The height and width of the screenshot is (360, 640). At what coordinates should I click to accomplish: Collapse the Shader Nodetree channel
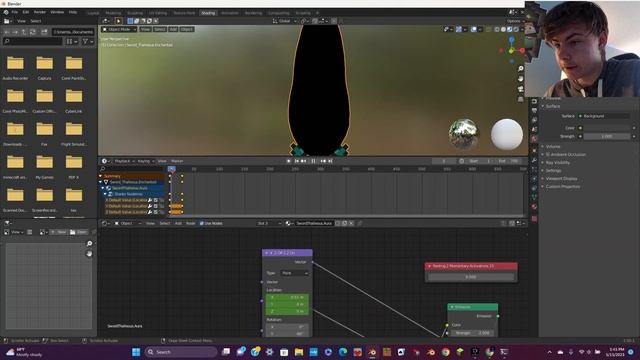click(105, 194)
